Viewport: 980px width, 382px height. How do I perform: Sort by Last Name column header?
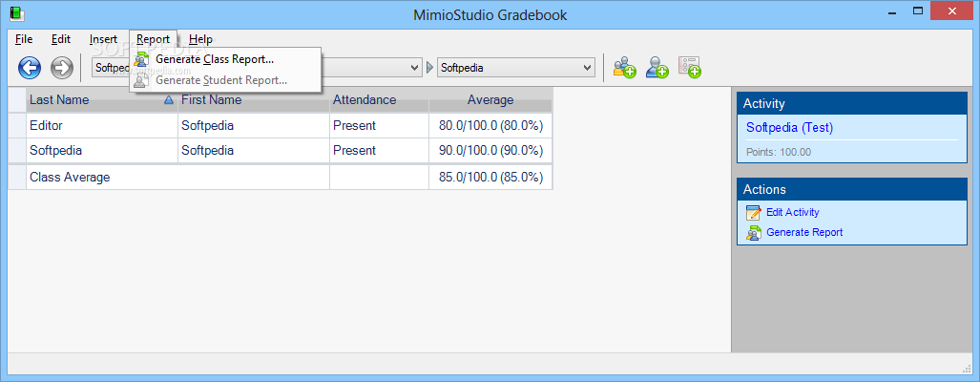coord(102,100)
